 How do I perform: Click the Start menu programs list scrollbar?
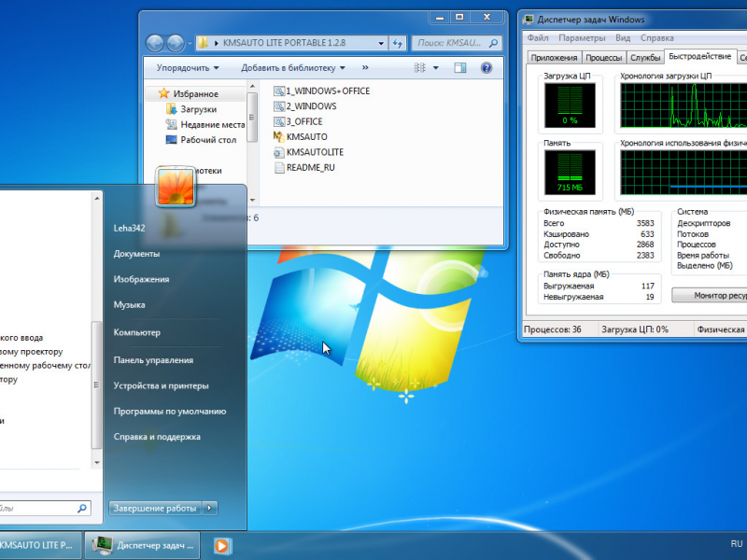[97, 385]
